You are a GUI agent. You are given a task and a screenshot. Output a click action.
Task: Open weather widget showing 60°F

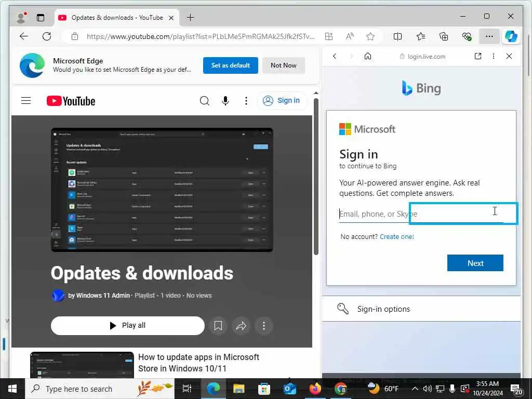[x=384, y=389]
